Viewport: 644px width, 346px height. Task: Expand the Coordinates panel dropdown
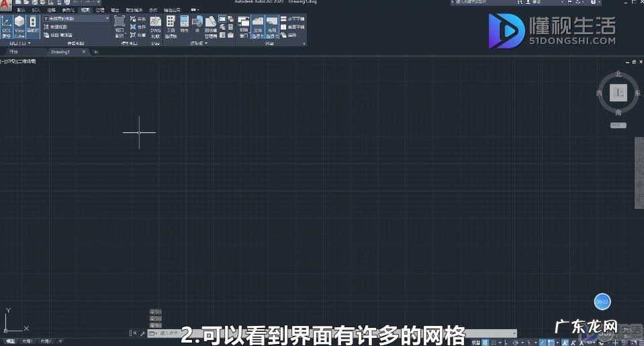(19, 43)
